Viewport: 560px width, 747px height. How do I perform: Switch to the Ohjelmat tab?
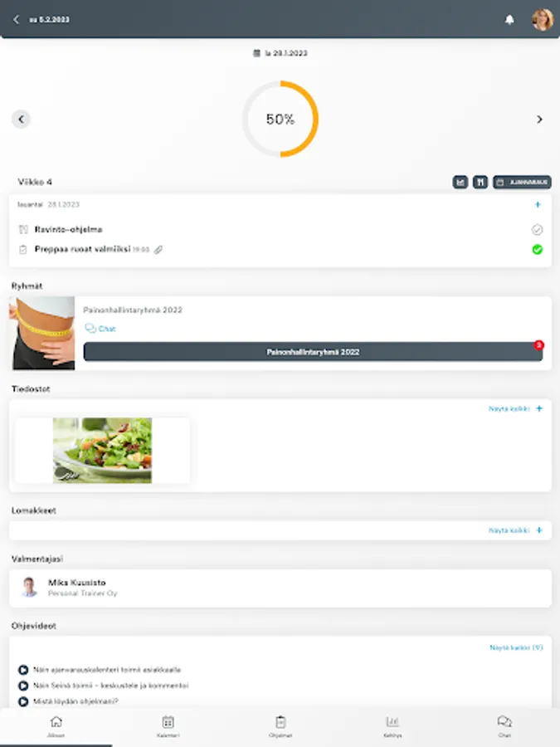coord(280,726)
